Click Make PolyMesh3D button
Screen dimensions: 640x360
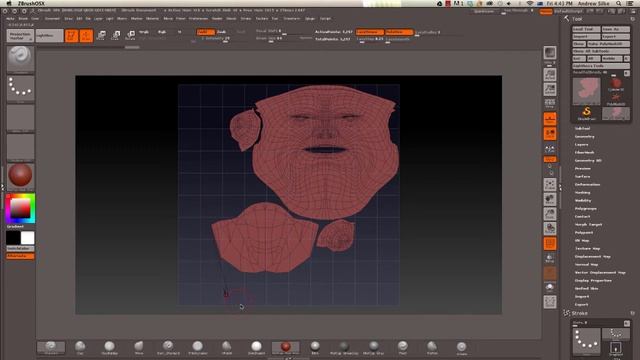click(x=609, y=44)
